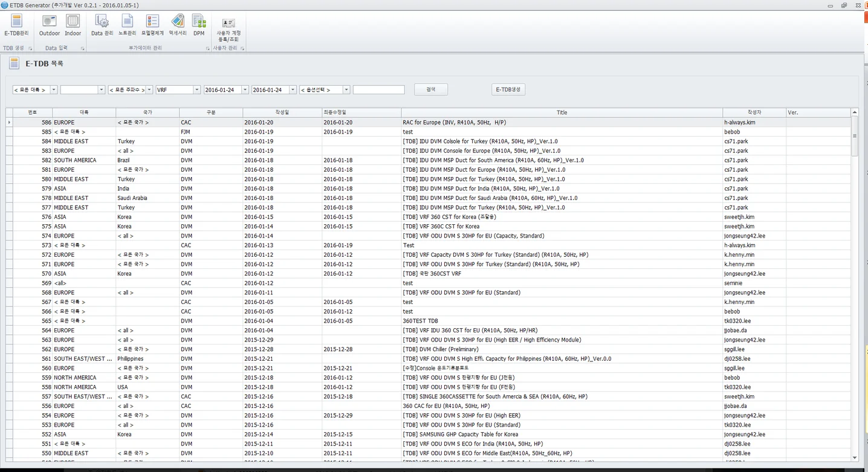Click the Indoor data input icon

(73, 25)
